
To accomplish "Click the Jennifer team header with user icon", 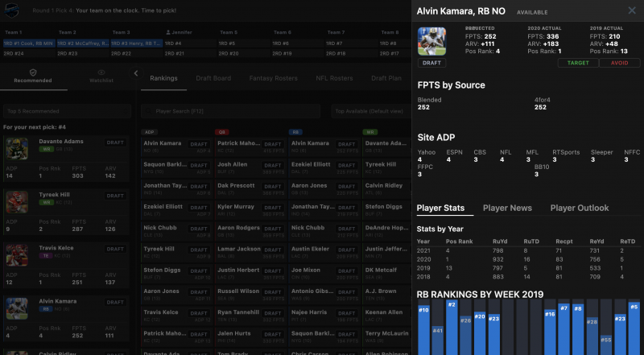I will coord(179,32).
